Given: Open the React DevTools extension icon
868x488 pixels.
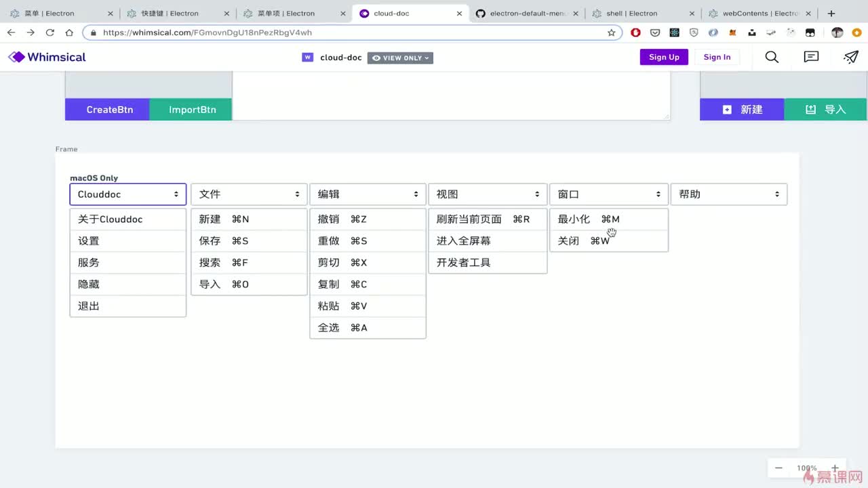Looking at the screenshot, I should click(x=674, y=33).
